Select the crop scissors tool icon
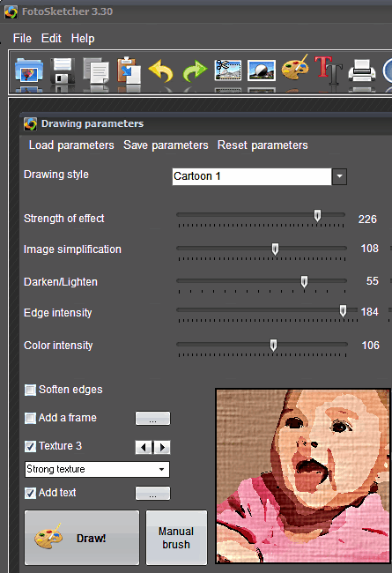The width and height of the screenshot is (392, 573). click(x=228, y=71)
